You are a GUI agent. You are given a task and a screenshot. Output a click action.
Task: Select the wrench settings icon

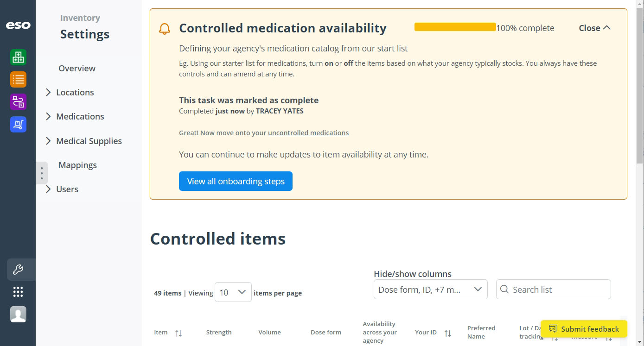click(x=18, y=269)
